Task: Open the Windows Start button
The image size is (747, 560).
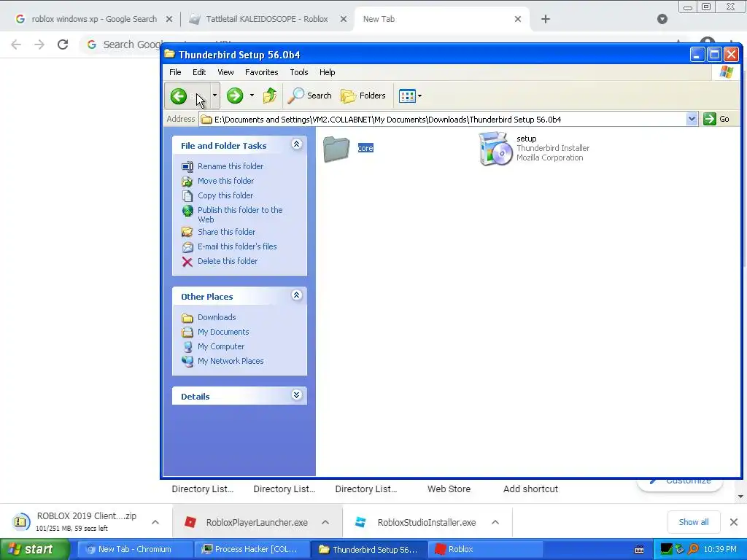Action: tap(34, 550)
